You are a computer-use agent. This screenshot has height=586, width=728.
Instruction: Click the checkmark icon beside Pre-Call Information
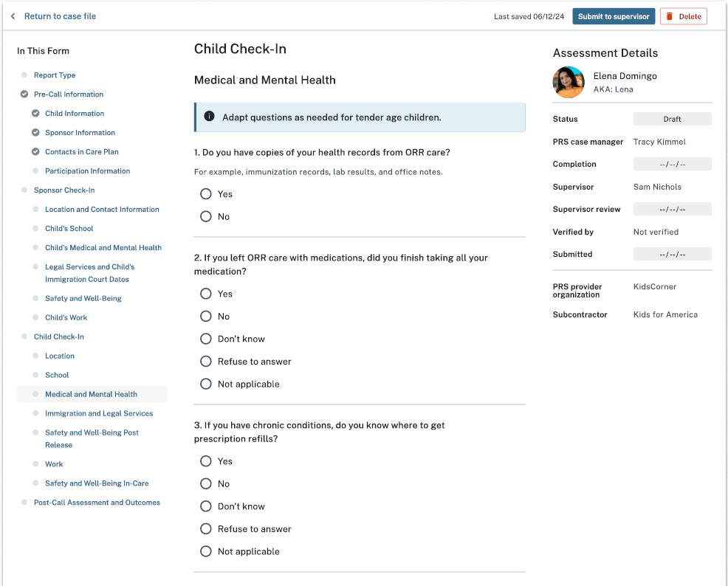[x=24, y=94]
